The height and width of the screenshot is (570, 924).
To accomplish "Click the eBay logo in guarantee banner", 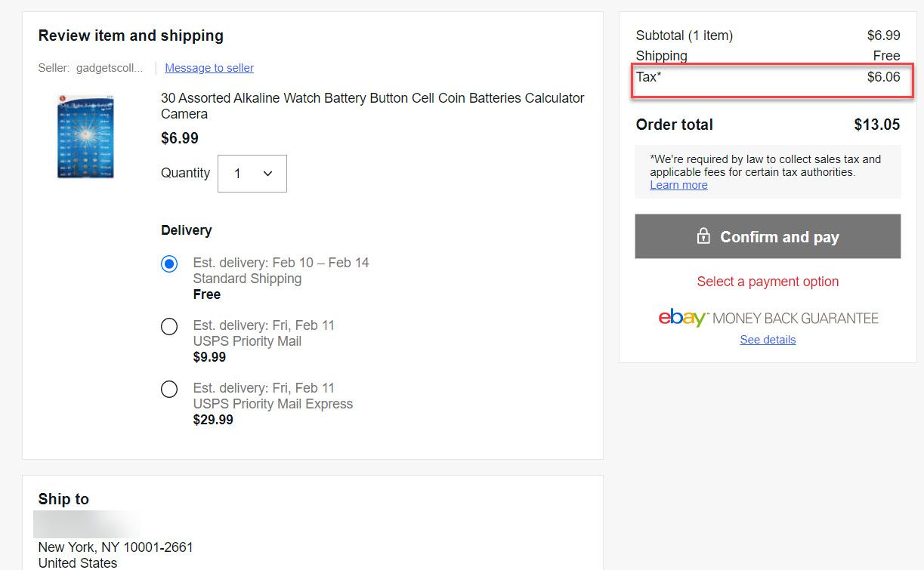I will (x=682, y=318).
